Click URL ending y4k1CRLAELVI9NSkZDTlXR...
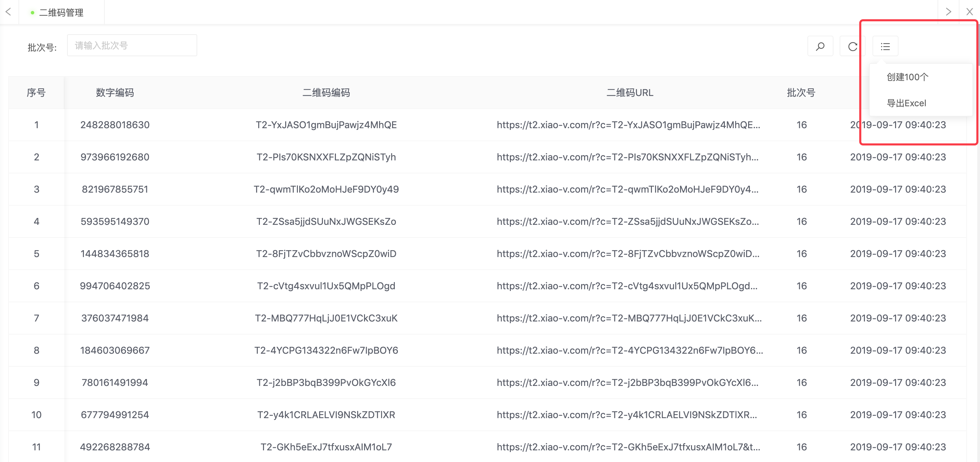980x462 pixels. click(x=627, y=415)
